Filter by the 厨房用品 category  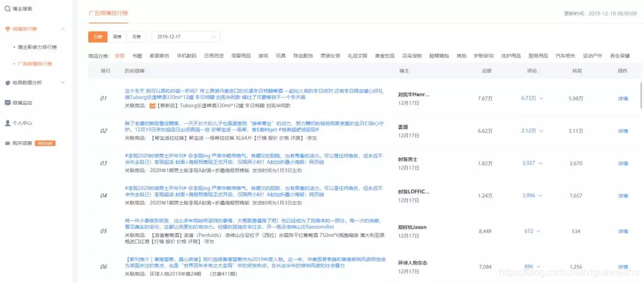click(538, 56)
